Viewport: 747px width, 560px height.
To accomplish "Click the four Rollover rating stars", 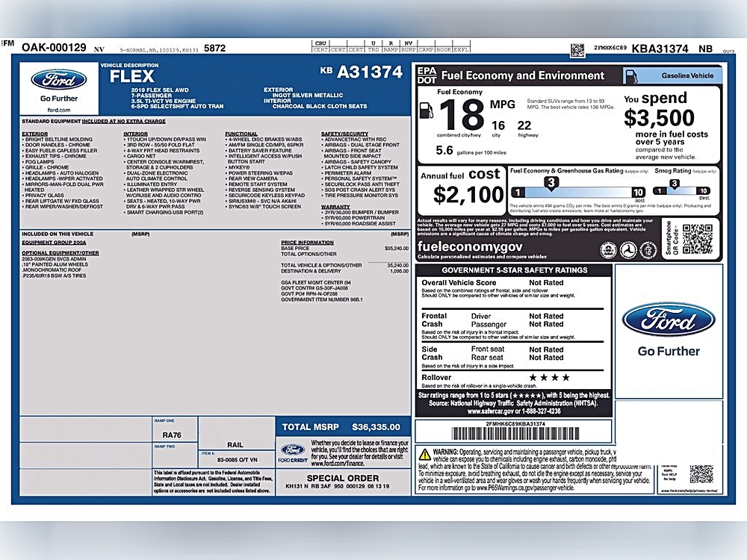I will (x=549, y=377).
